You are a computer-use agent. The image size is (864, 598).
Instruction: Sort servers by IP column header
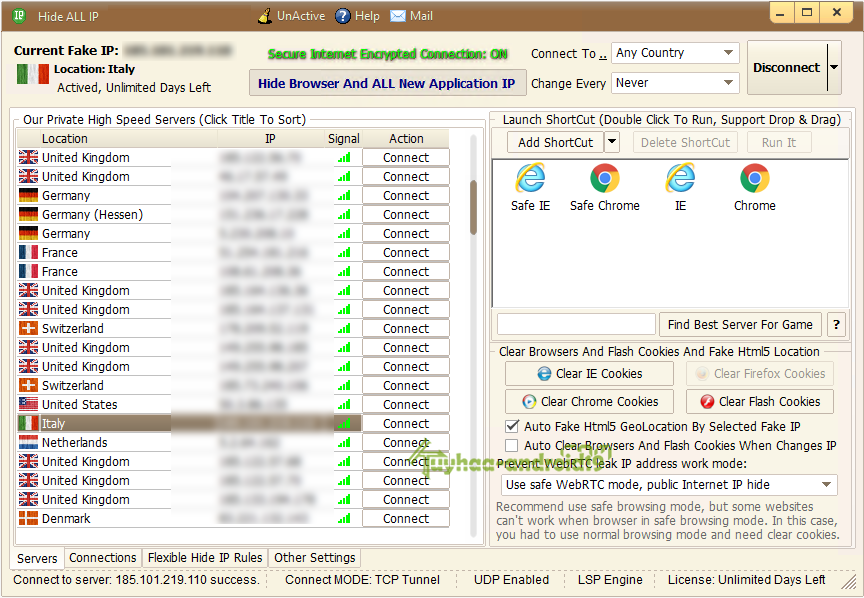(x=271, y=138)
